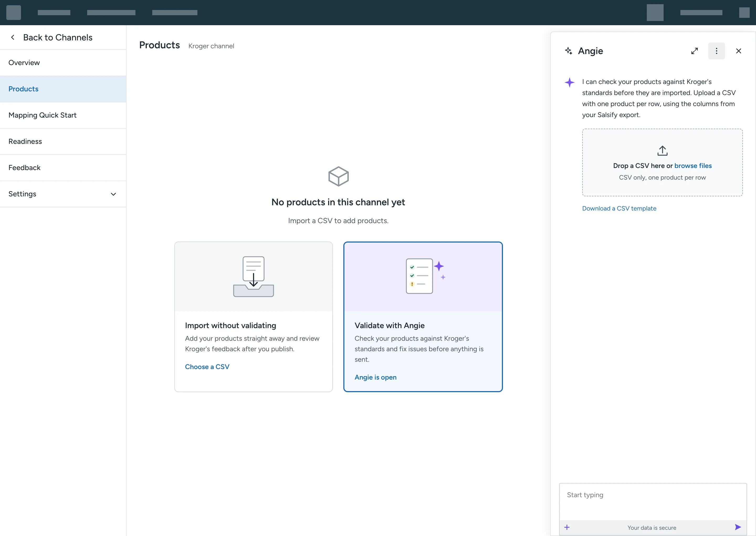Open the Readiness page
The image size is (756, 536).
63,141
